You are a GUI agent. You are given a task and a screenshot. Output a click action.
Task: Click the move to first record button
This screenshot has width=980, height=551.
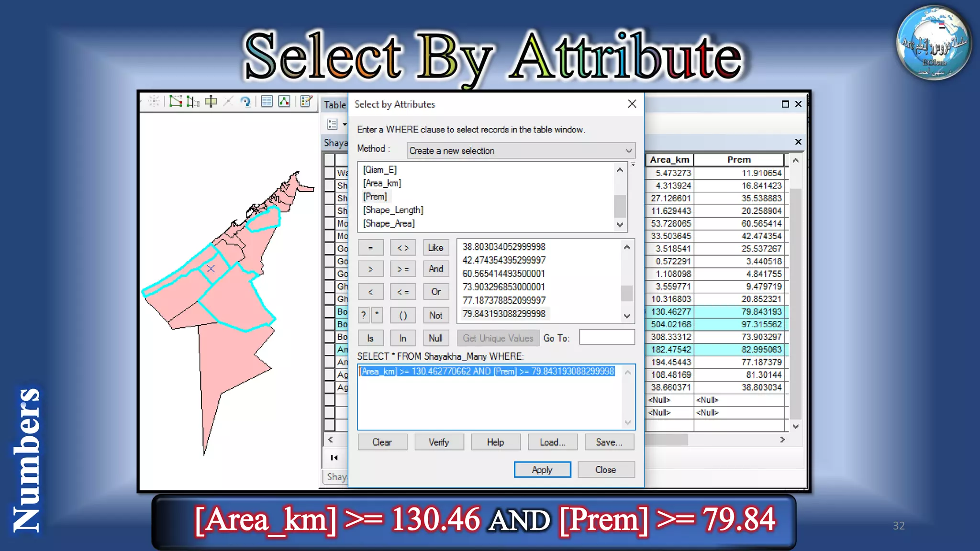[x=334, y=458]
